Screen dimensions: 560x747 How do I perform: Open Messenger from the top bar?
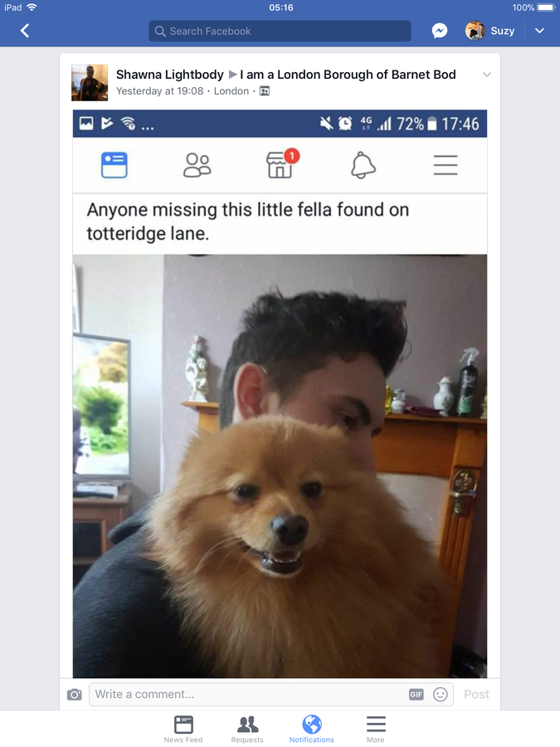coord(439,31)
